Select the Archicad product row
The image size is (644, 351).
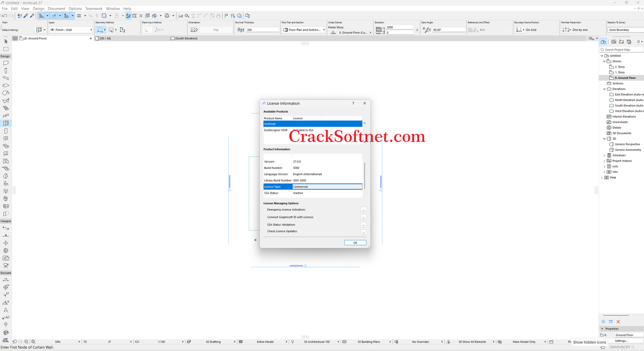tap(313, 124)
